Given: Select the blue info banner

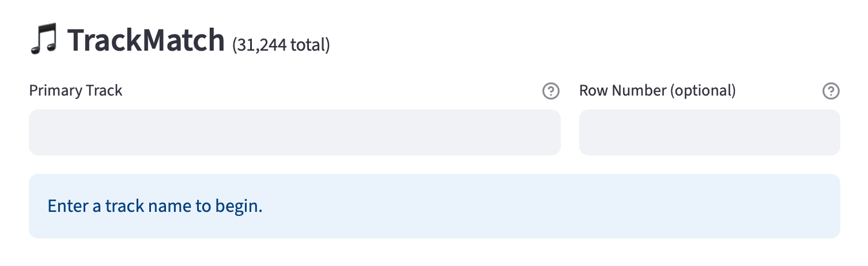Looking at the screenshot, I should [x=434, y=206].
